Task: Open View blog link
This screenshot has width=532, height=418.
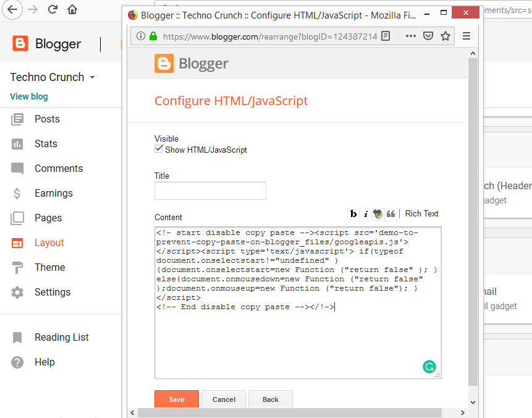Action: 28,96
